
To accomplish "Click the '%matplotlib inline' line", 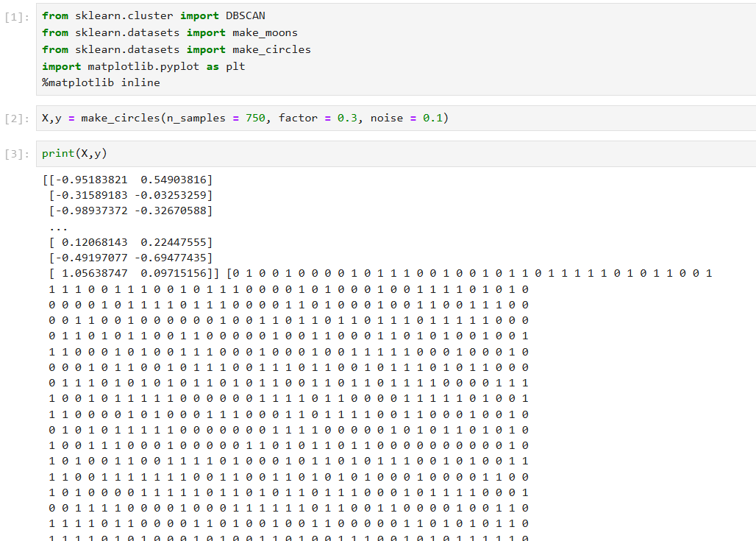I will (101, 82).
